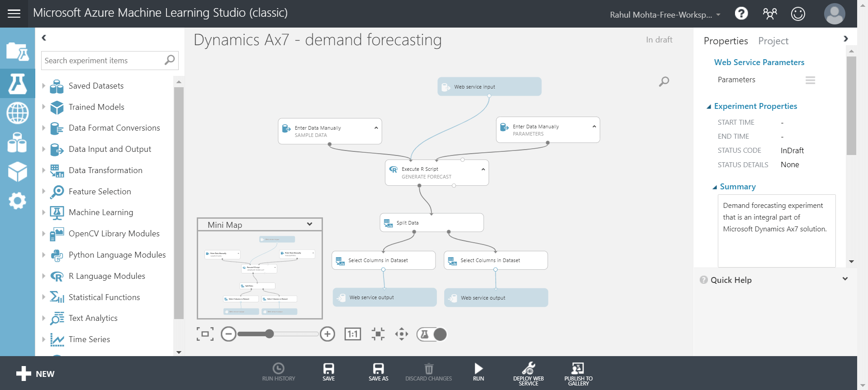Click the canvas search magnifier icon
This screenshot has width=868, height=390.
pos(664,81)
